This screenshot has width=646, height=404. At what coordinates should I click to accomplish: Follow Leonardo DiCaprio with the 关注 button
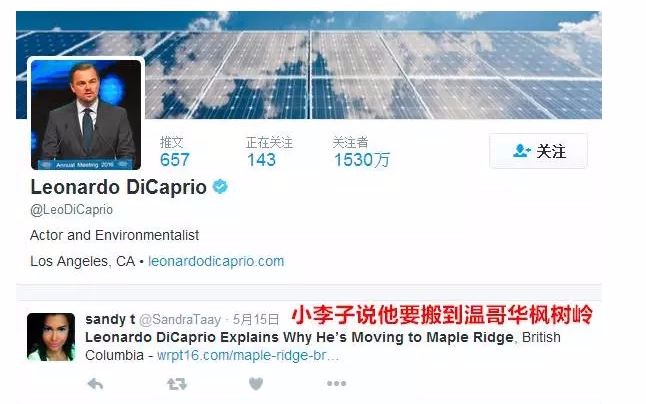(x=538, y=151)
